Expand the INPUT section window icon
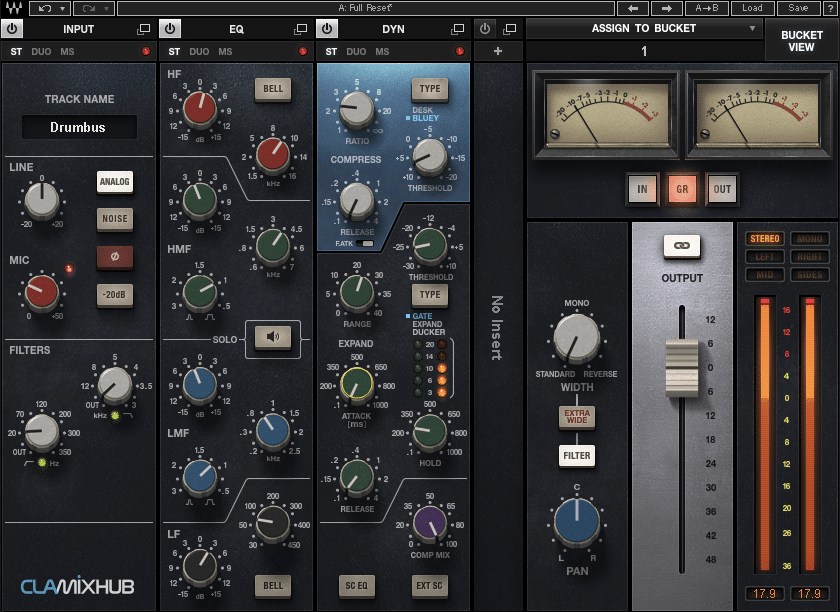 click(144, 29)
